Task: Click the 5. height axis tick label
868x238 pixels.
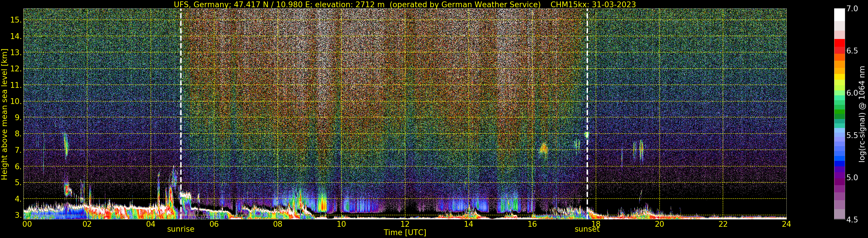Action: pos(18,183)
